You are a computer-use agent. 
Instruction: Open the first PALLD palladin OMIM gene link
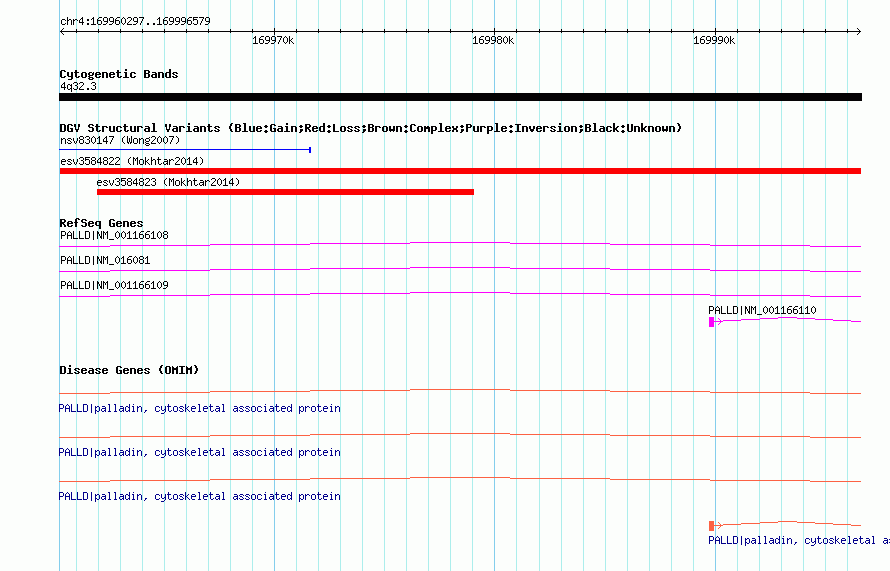[x=200, y=408]
